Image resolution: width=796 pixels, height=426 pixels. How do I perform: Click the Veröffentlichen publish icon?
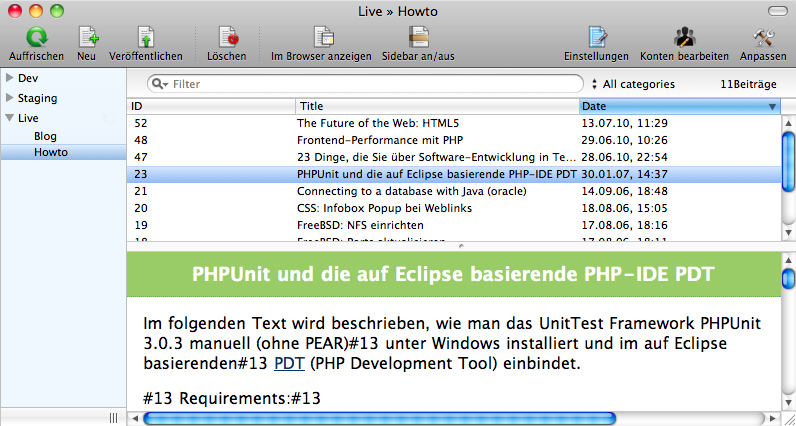(146, 37)
